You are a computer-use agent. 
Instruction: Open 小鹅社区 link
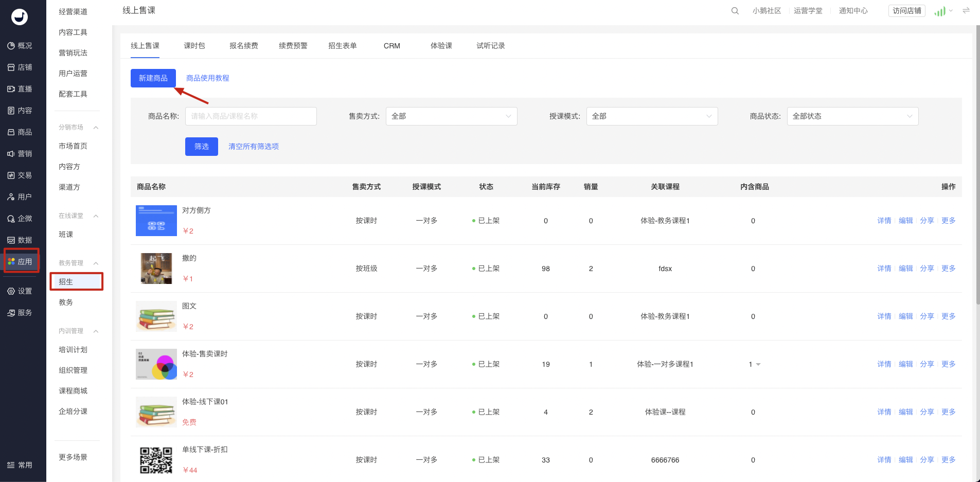[767, 11]
